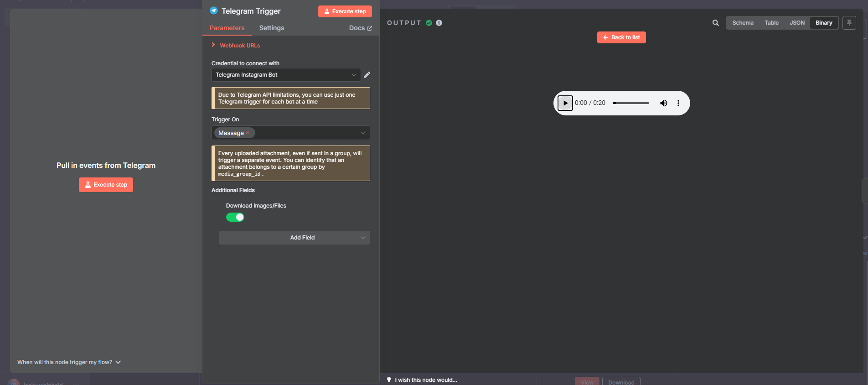Open the Trigger On dropdown
Viewport: 868px width, 385px height.
291,133
